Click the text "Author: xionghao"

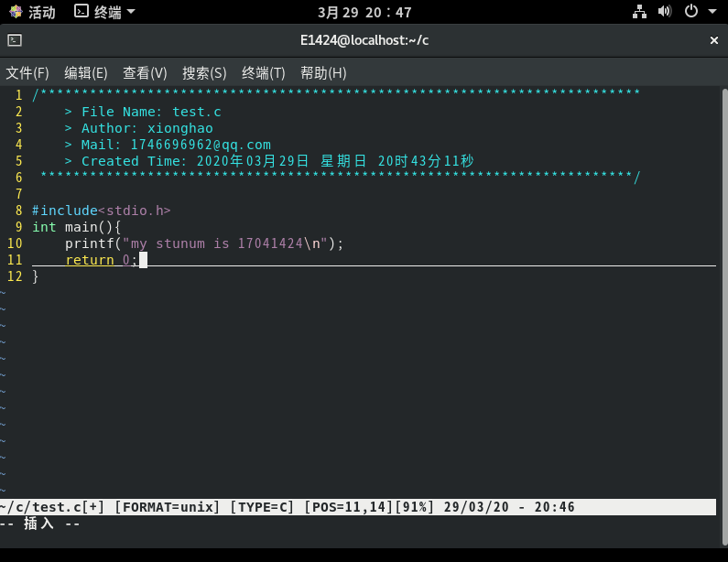pos(147,128)
